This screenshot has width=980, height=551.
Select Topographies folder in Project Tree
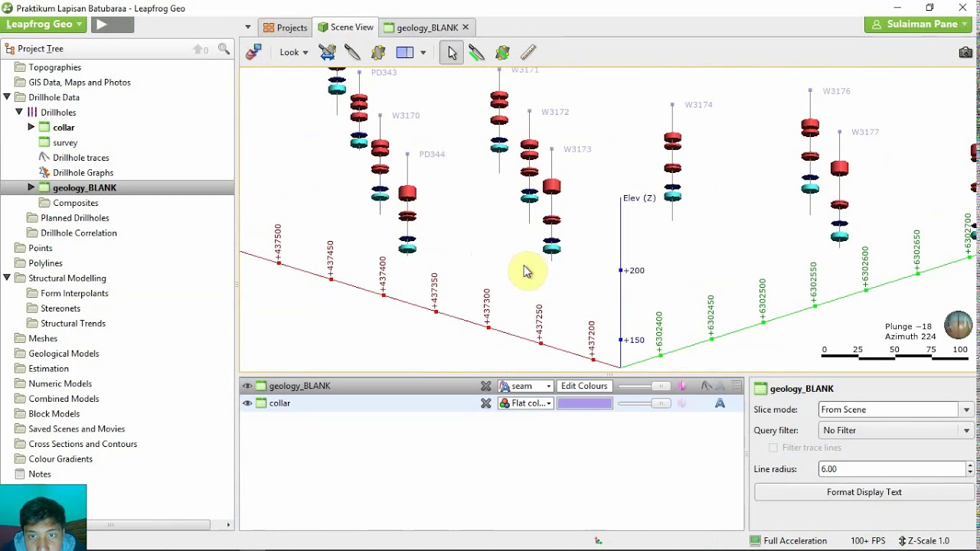(x=54, y=67)
